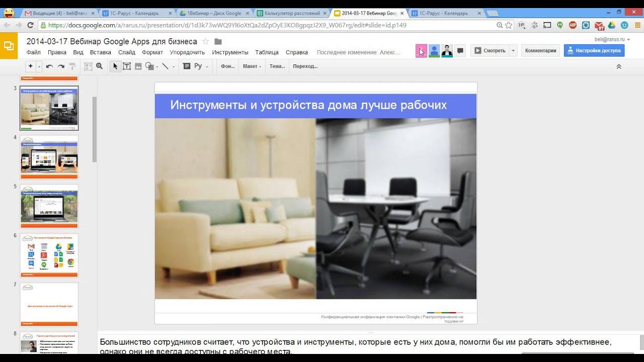Open the new slide layout dropdown arrow
This screenshot has width=644, height=362.
point(39,66)
